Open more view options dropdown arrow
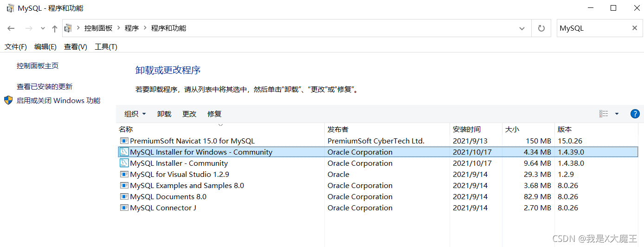 point(617,114)
